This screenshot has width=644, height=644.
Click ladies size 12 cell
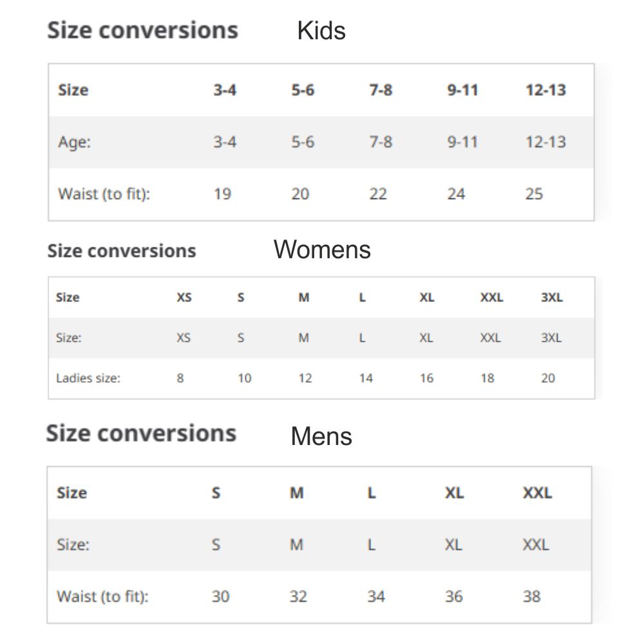(305, 378)
